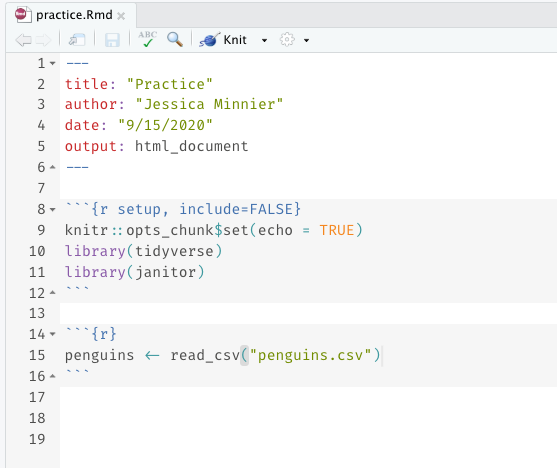Viewport: 557px width, 468px height.
Task: Save the current document
Action: tap(112, 40)
